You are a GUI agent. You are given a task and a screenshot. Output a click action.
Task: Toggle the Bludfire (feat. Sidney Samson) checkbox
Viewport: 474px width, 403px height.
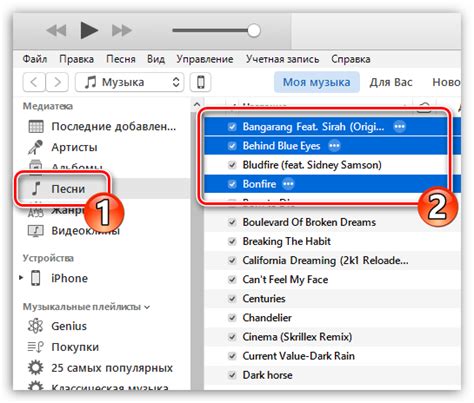[232, 165]
